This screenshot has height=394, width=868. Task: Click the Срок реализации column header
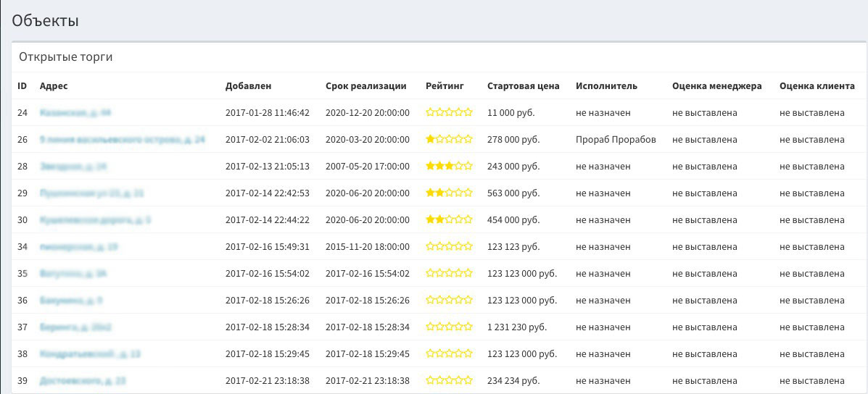click(x=365, y=85)
